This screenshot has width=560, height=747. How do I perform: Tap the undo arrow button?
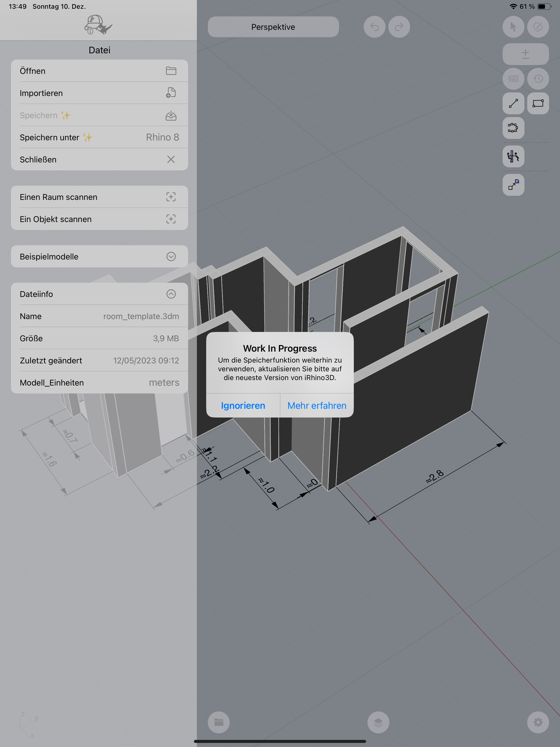point(374,27)
